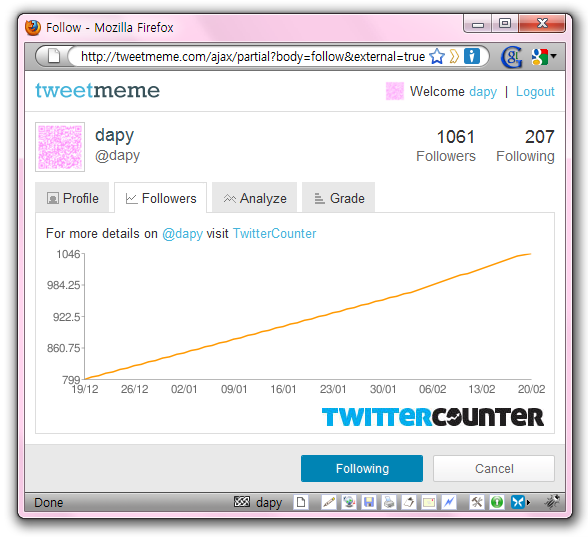Viewport: 588px width, 537px height.
Task: Click the 09/01 x-axis date label
Action: [234, 389]
